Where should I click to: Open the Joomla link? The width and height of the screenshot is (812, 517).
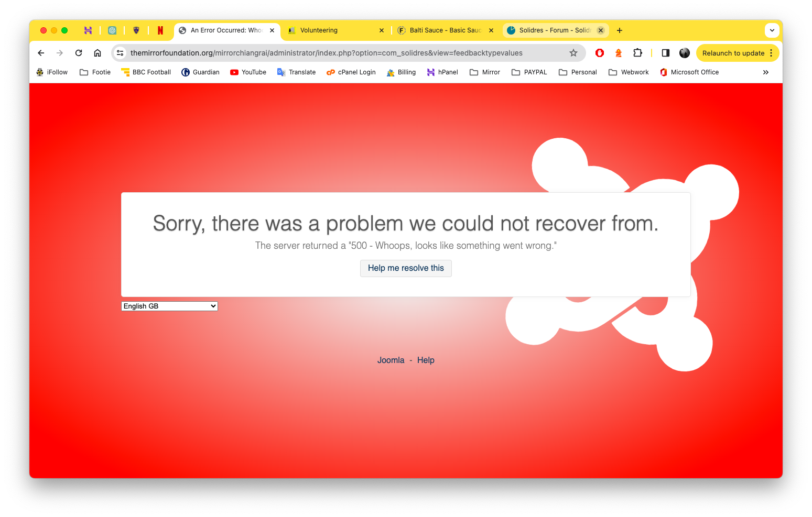(391, 360)
